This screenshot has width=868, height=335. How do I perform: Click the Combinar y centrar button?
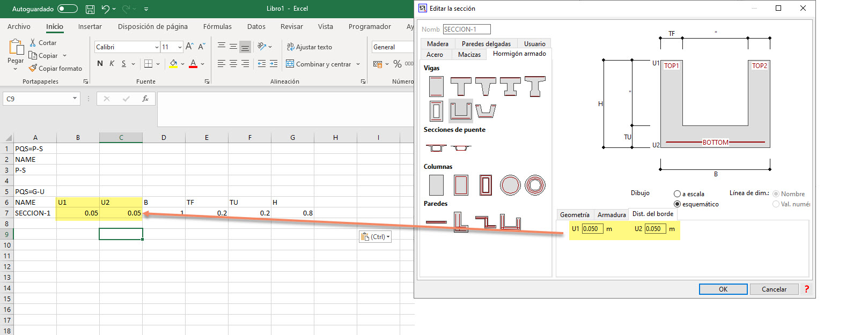(x=319, y=64)
